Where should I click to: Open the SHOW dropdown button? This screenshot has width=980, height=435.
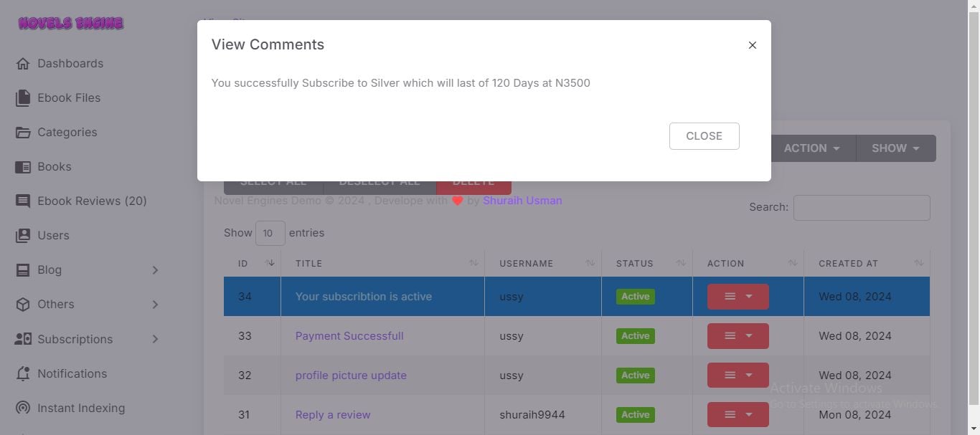click(x=895, y=148)
